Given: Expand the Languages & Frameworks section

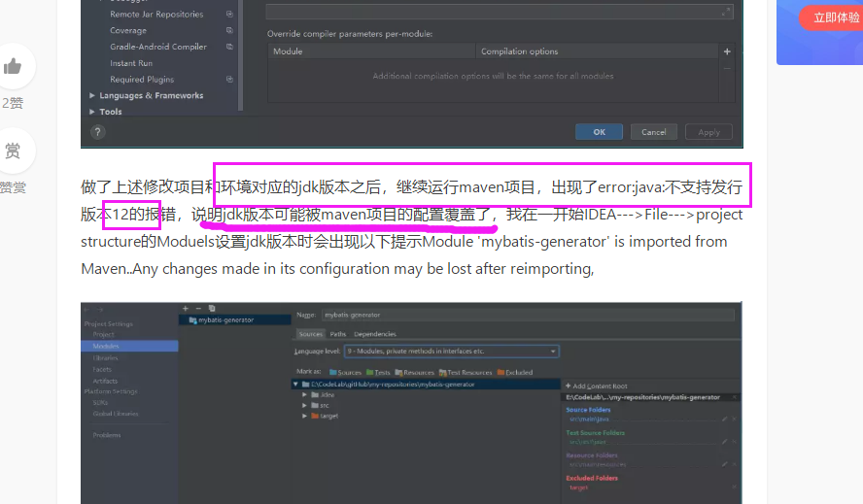Looking at the screenshot, I should pyautogui.click(x=92, y=95).
